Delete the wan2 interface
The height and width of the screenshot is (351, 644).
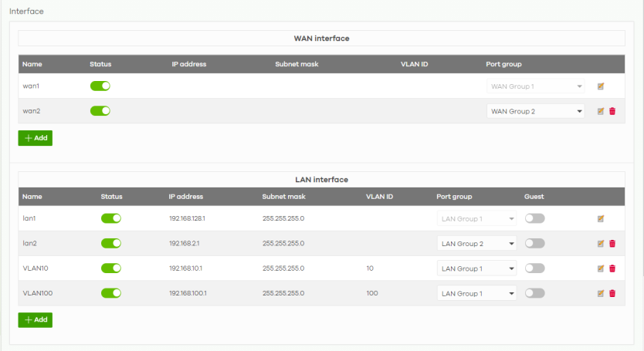[612, 111]
